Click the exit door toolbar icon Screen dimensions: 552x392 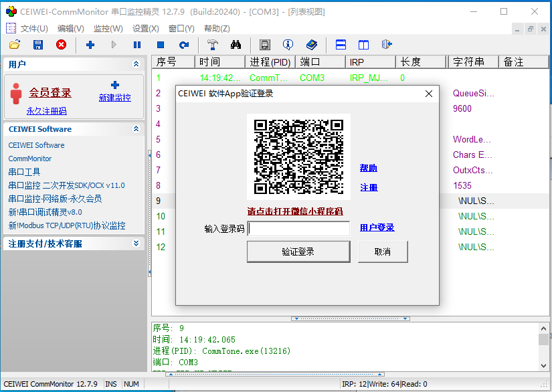tap(387, 45)
